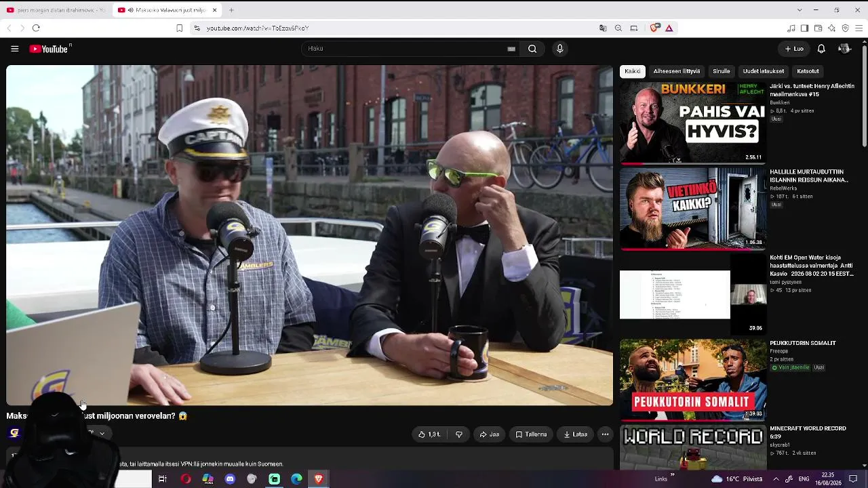Open the Windows notification center icon
This screenshot has height=488, width=868.
853,479
